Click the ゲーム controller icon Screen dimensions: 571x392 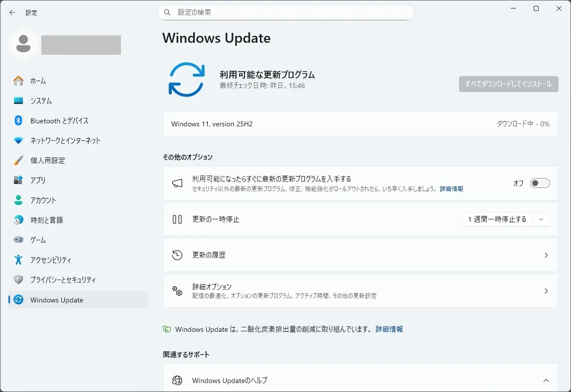pyautogui.click(x=18, y=240)
